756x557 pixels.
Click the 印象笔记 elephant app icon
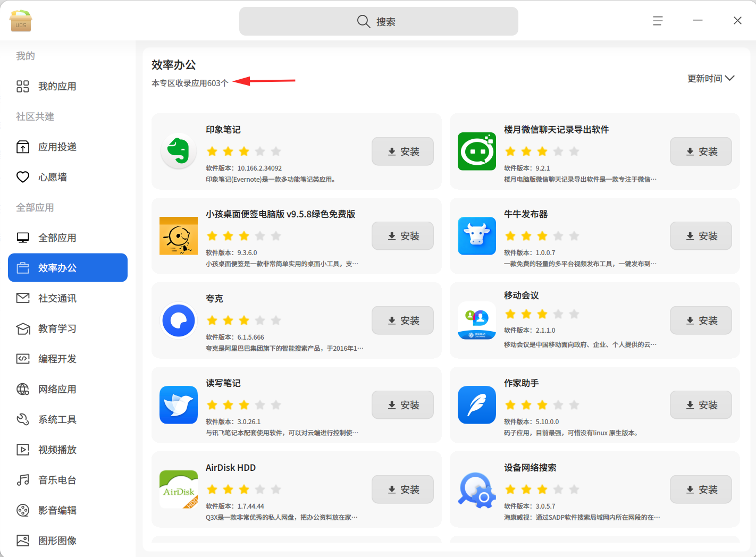pyautogui.click(x=179, y=151)
